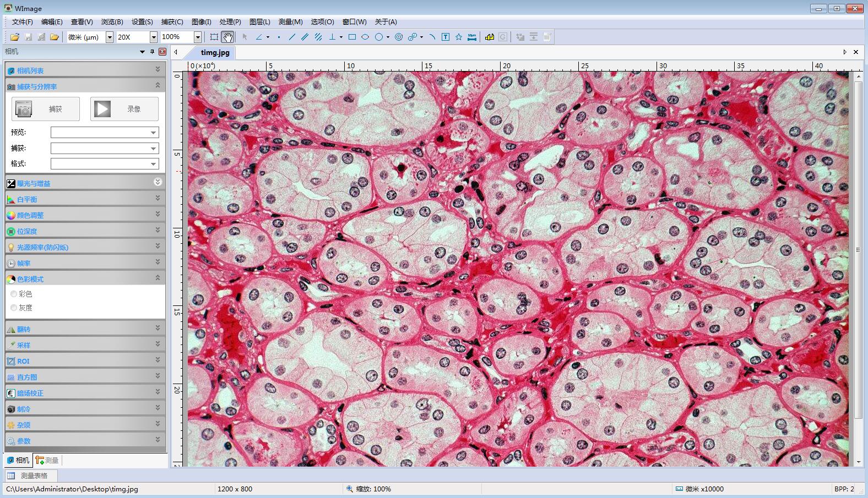
Task: Choose the text annotation tool
Action: tap(446, 37)
